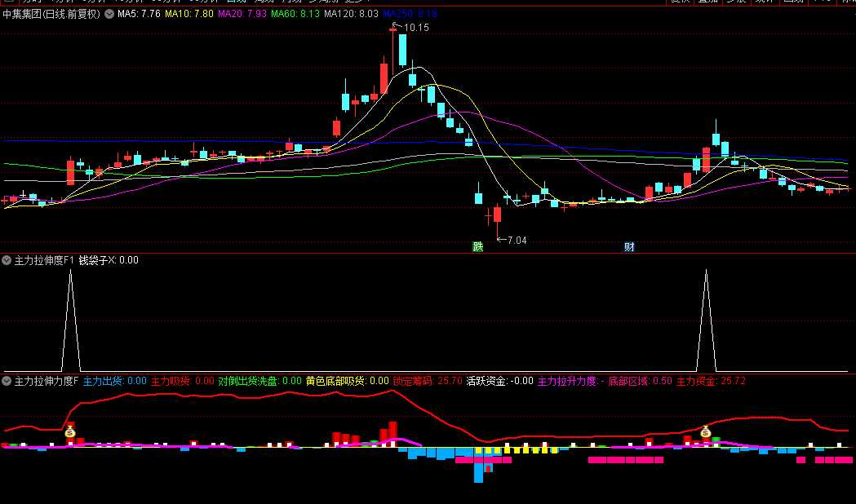Expand the 主力拉伸力度F indicator menu arrow
The height and width of the screenshot is (504, 856).
7,381
